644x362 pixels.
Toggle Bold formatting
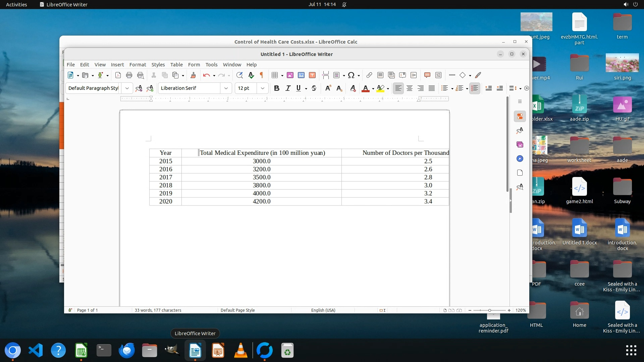click(x=276, y=88)
